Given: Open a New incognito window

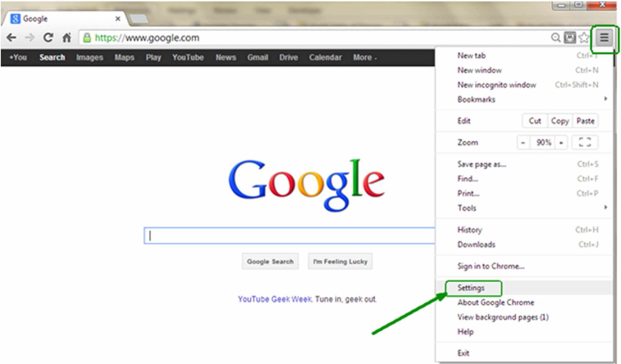Looking at the screenshot, I should click(x=525, y=85).
